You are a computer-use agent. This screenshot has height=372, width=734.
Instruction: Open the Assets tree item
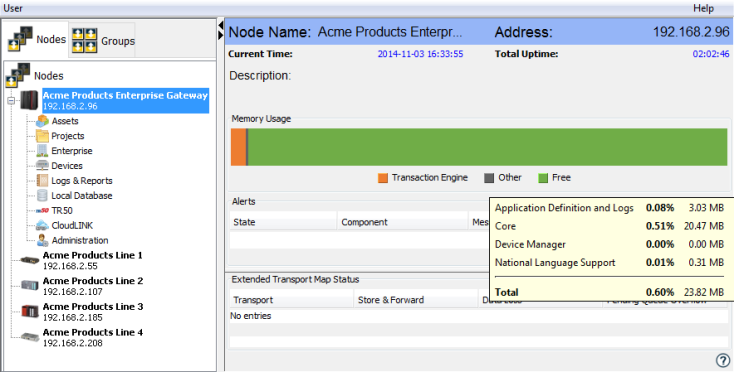(x=65, y=121)
